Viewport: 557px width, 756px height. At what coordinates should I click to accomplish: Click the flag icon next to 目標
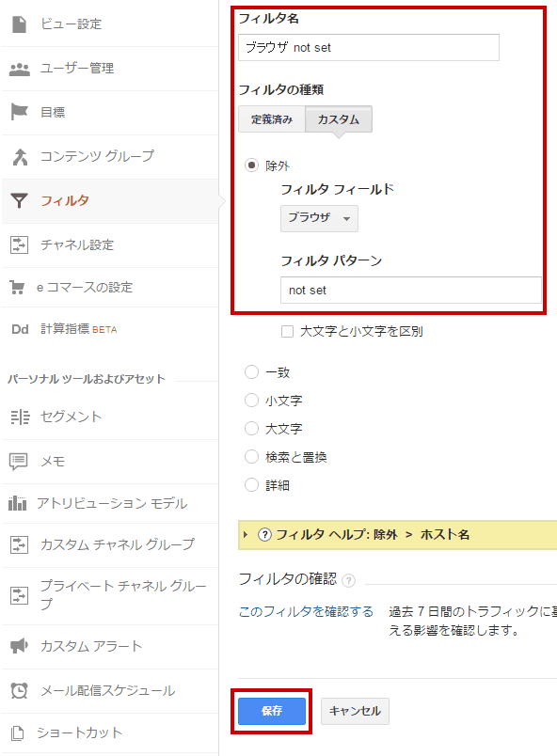coord(20,112)
